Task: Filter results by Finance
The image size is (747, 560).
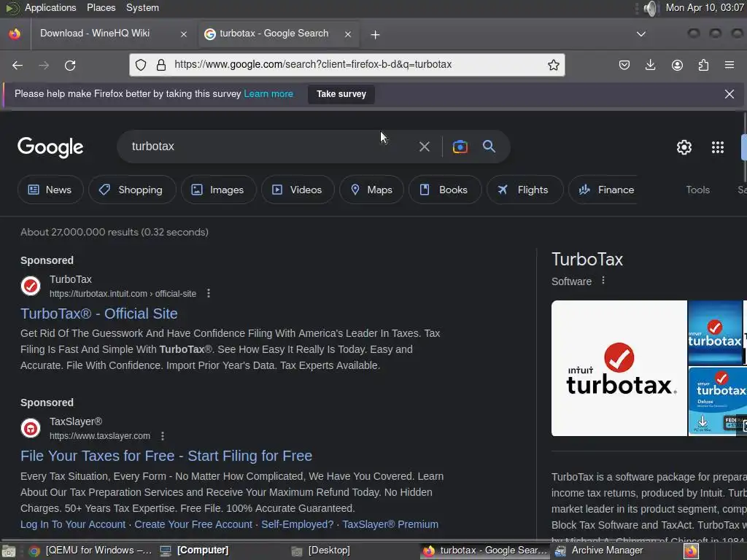Action: click(603, 190)
